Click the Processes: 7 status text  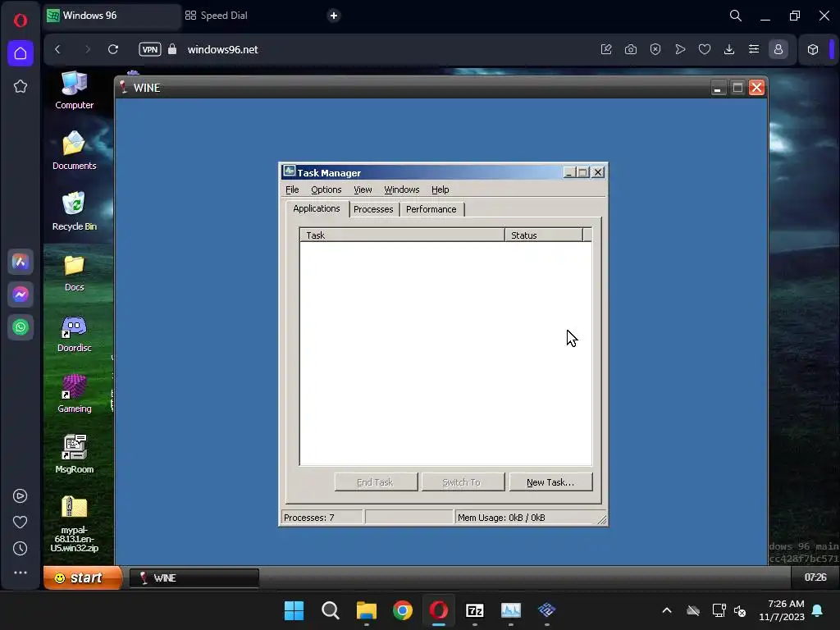(x=309, y=518)
